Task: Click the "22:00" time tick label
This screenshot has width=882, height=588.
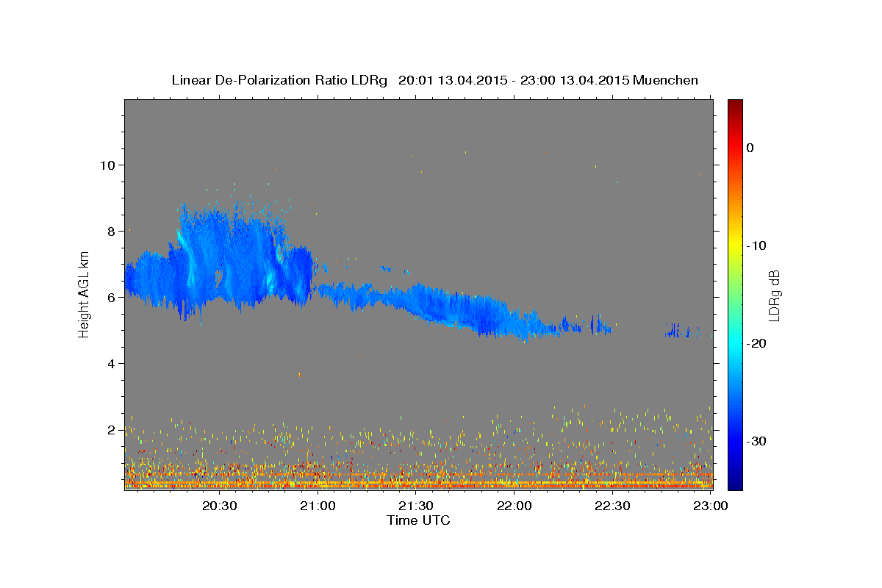Action: click(x=514, y=506)
